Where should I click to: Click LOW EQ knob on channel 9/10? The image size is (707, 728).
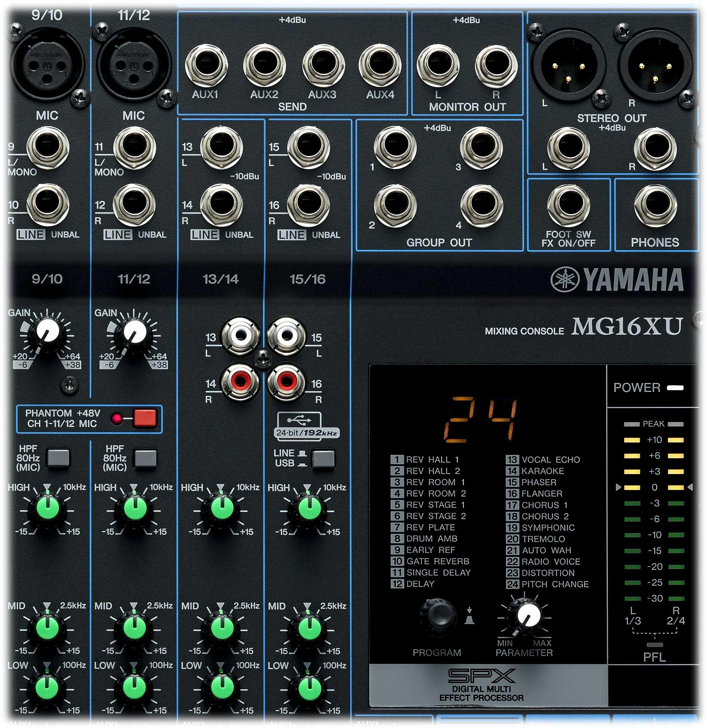point(48,688)
